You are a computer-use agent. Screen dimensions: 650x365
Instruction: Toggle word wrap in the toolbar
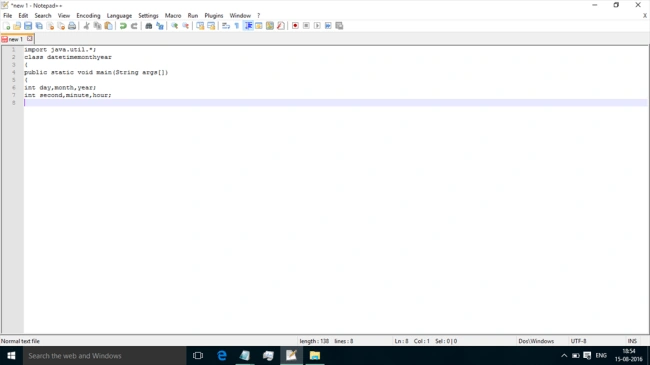[x=226, y=26]
